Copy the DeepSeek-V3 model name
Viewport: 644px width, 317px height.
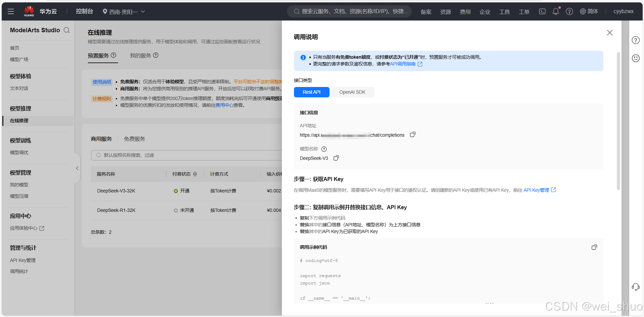(336, 158)
